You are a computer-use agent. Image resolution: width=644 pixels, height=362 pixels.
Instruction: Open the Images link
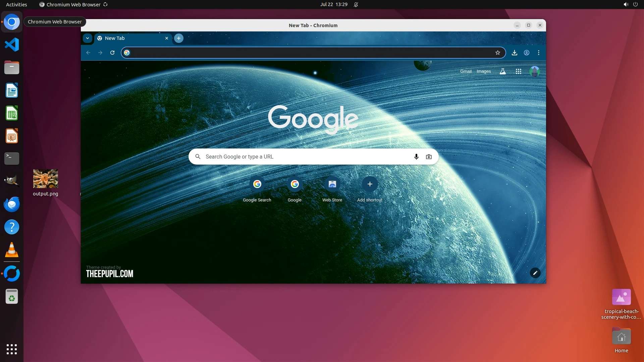(483, 71)
